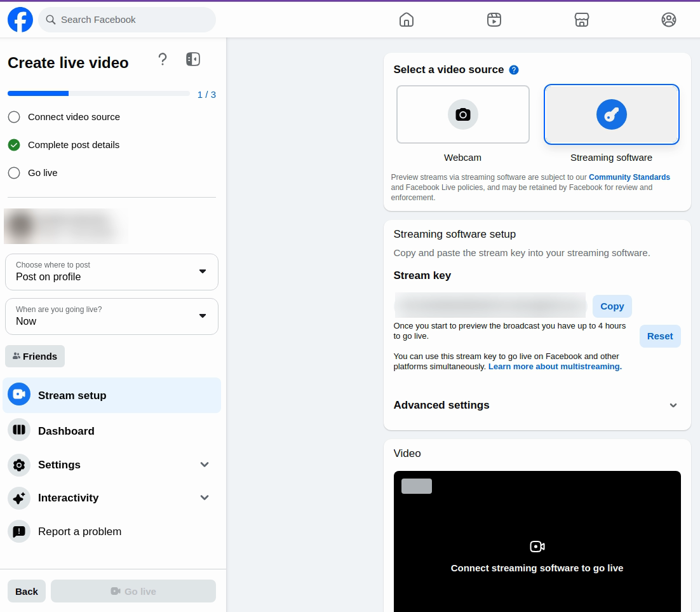The image size is (700, 612).
Task: Click the info icon next to Select a video source
Action: (514, 70)
